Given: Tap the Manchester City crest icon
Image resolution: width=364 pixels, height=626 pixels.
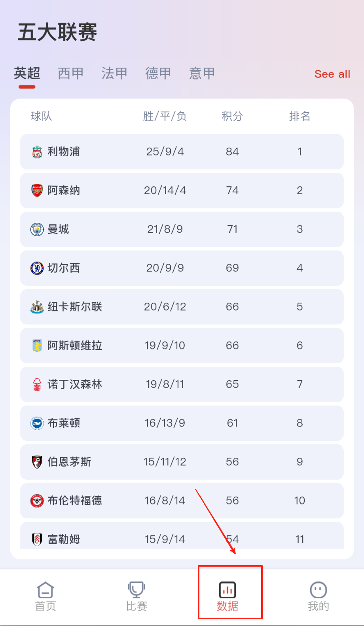Looking at the screenshot, I should coord(37,230).
